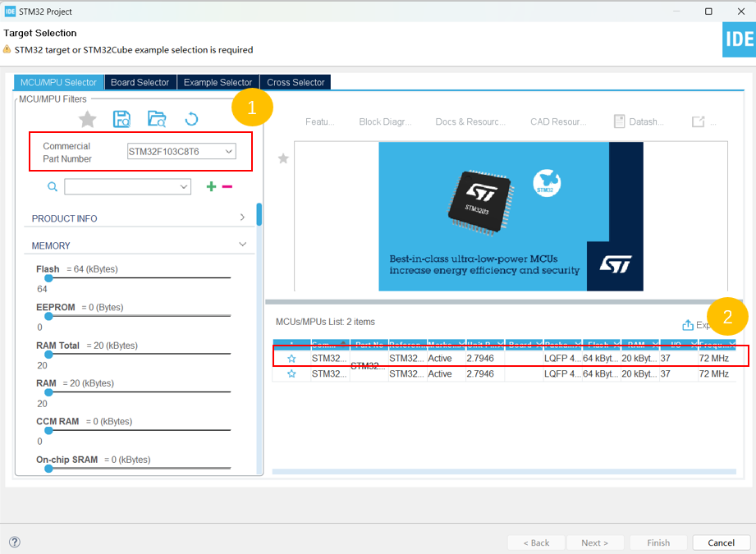Sort the list by the I/O column header
The image size is (756, 554).
pyautogui.click(x=679, y=344)
